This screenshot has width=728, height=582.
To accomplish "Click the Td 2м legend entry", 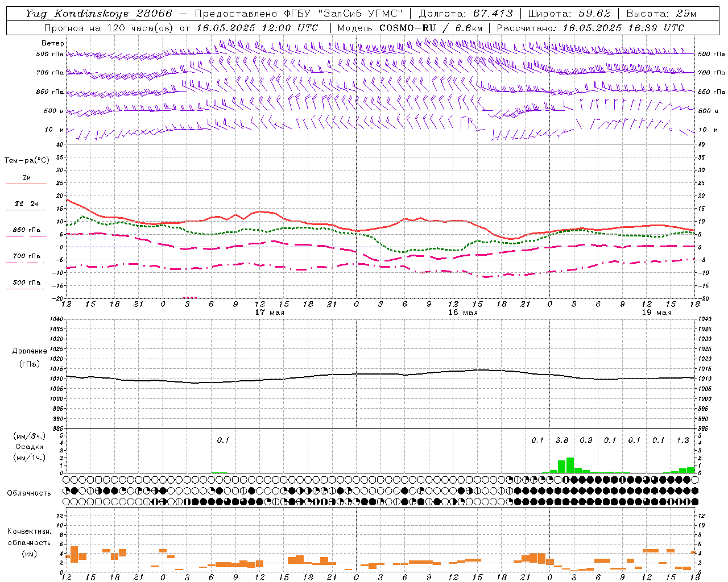I will pos(26,203).
